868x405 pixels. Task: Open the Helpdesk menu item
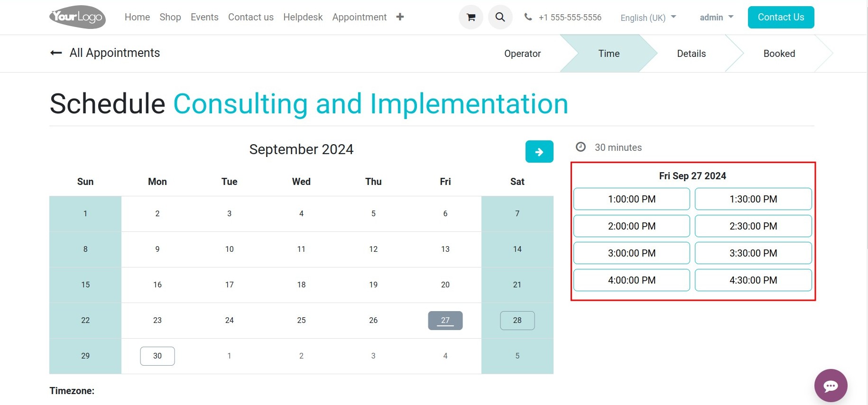(x=303, y=17)
